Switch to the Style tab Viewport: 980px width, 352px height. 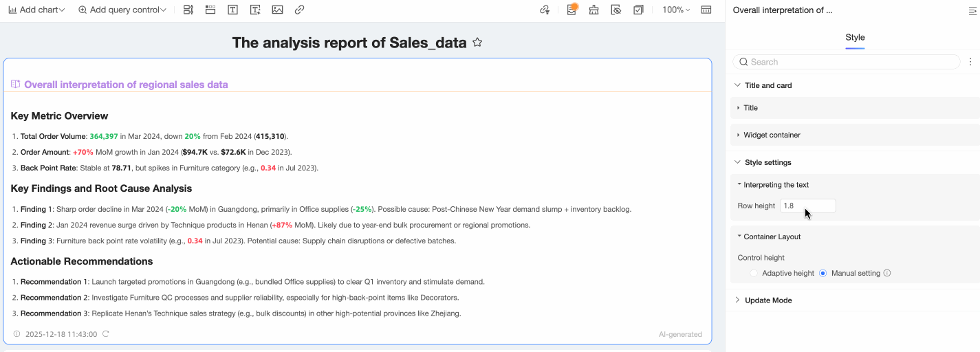[855, 38]
